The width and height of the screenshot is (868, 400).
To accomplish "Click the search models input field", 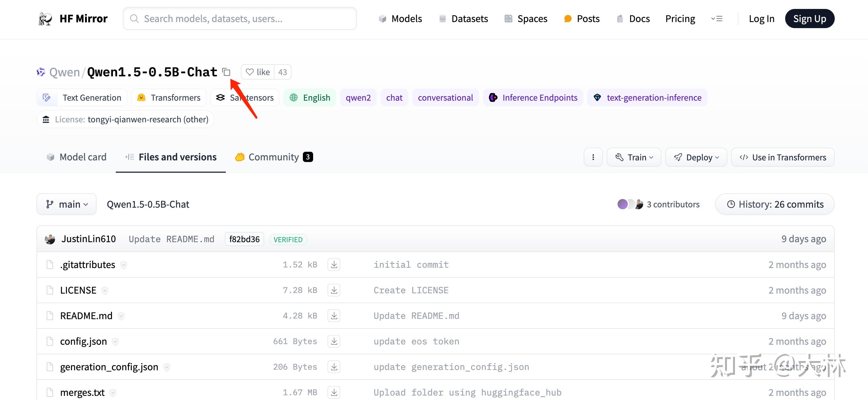I will [240, 19].
